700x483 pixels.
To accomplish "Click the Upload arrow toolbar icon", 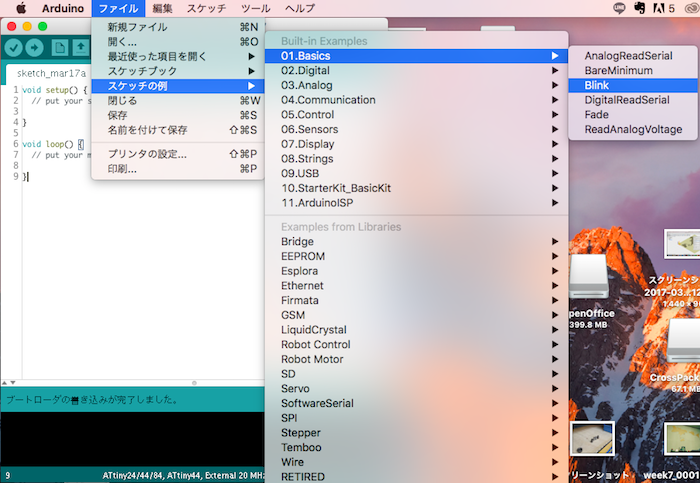I will pyautogui.click(x=34, y=47).
